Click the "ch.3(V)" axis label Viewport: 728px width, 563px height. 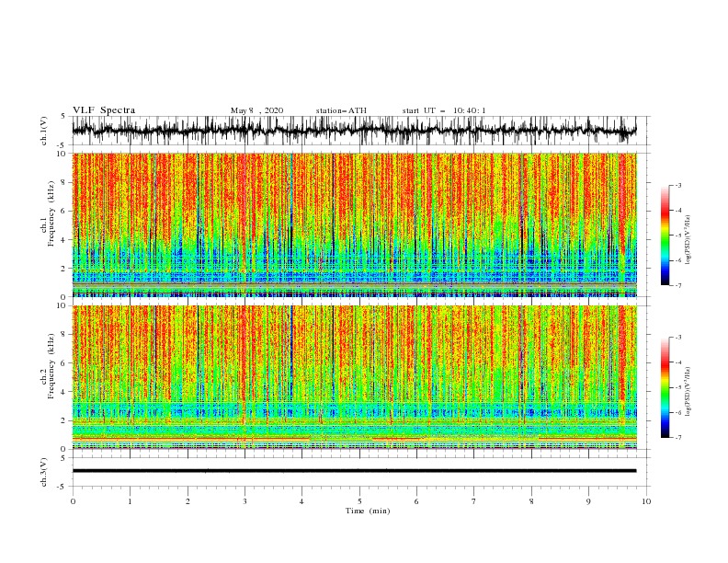pos(44,472)
